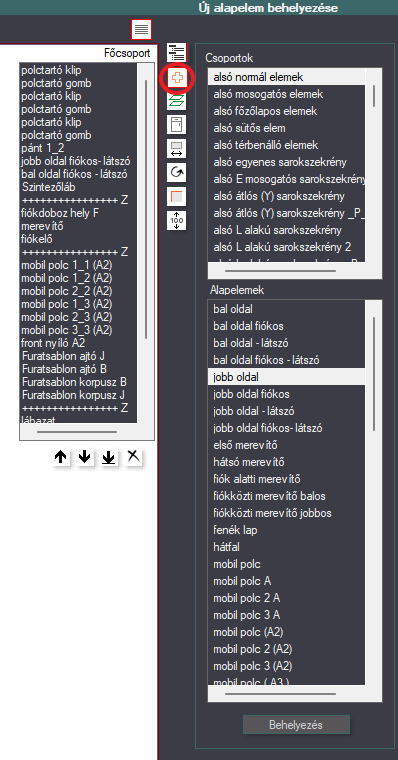
Task: Click the lines list icon at top
Action: pos(142,30)
